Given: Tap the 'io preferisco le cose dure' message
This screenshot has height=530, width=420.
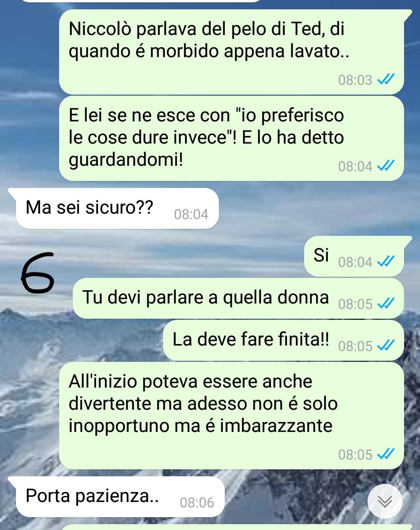Looking at the screenshot, I should click(x=232, y=139).
